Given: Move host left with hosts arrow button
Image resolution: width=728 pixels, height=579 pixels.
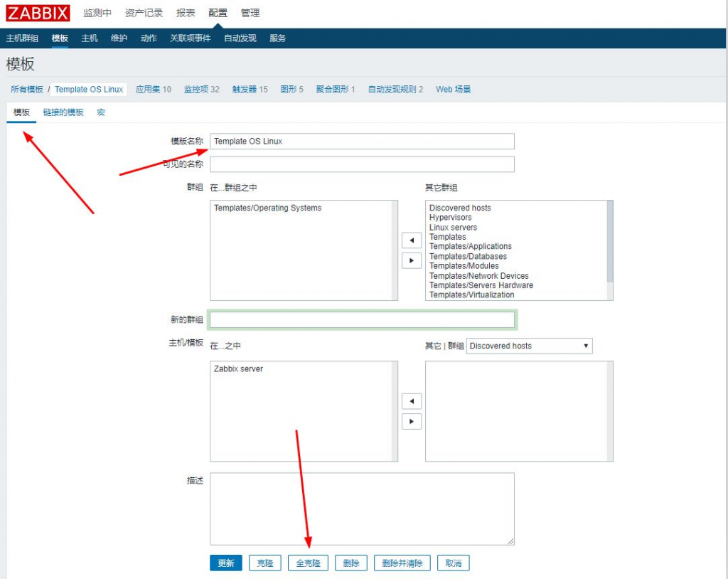Looking at the screenshot, I should pos(412,401).
